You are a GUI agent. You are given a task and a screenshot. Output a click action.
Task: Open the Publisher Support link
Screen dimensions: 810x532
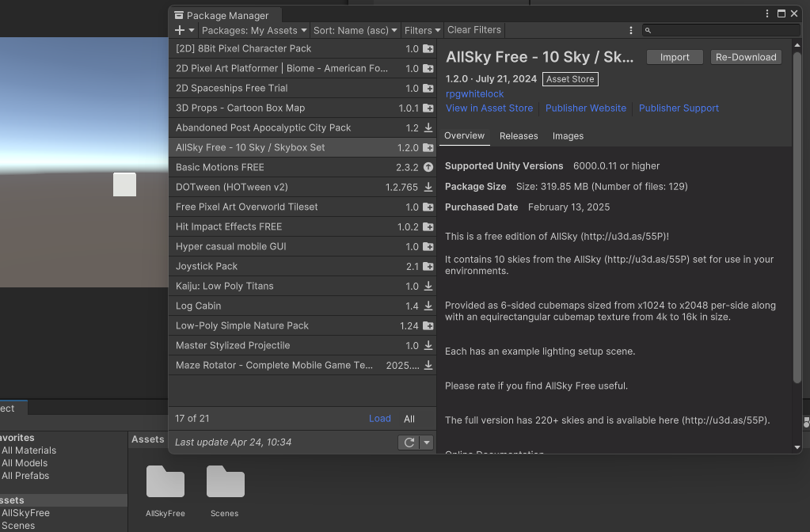[x=679, y=108]
